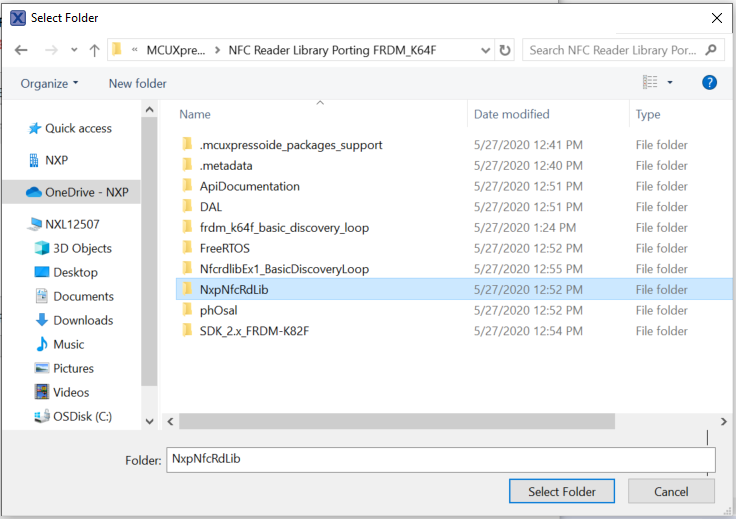
Task: Select OSDisk (C:) drive
Action: click(82, 416)
